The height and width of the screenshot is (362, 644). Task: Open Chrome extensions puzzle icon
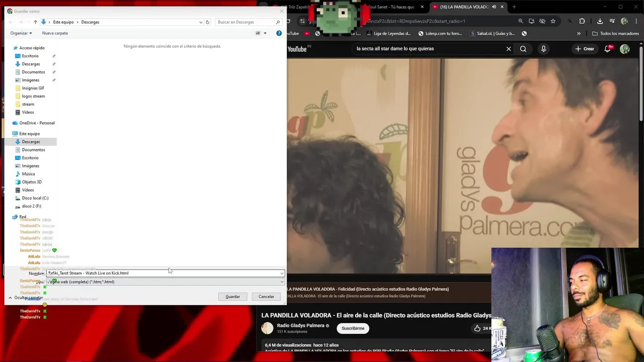(582, 21)
